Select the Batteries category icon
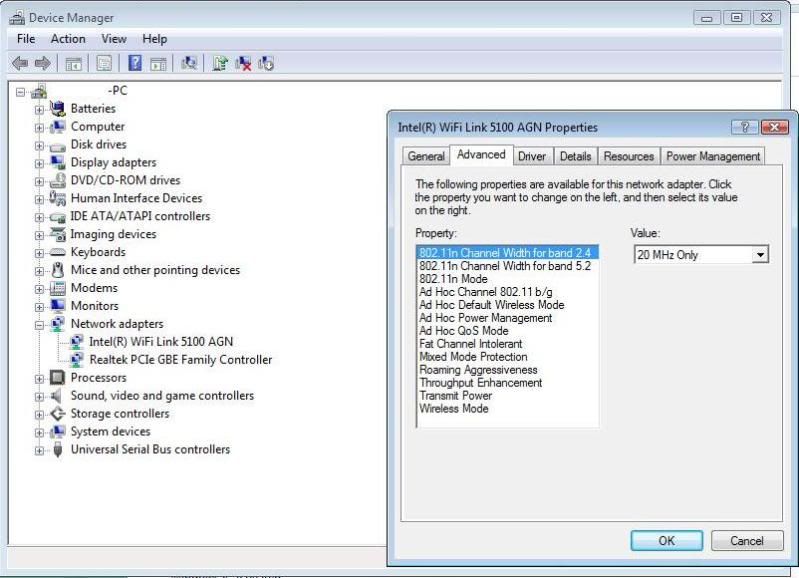799x578 pixels. click(58, 109)
